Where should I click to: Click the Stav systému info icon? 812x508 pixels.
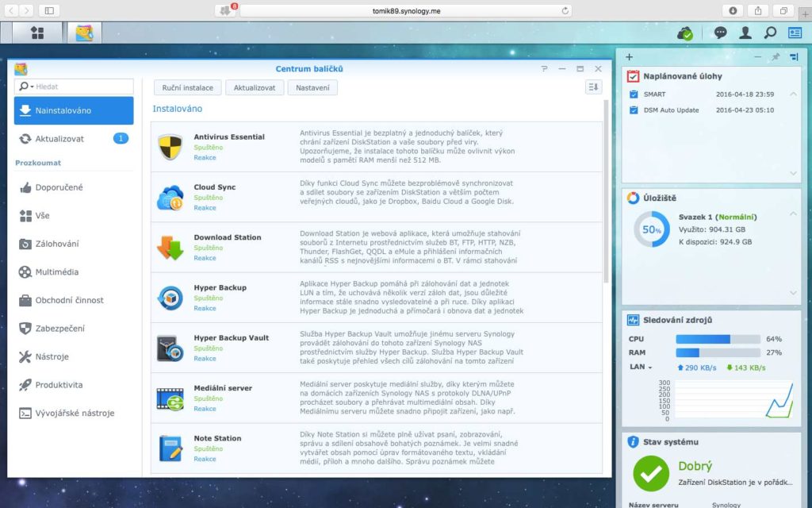(633, 441)
